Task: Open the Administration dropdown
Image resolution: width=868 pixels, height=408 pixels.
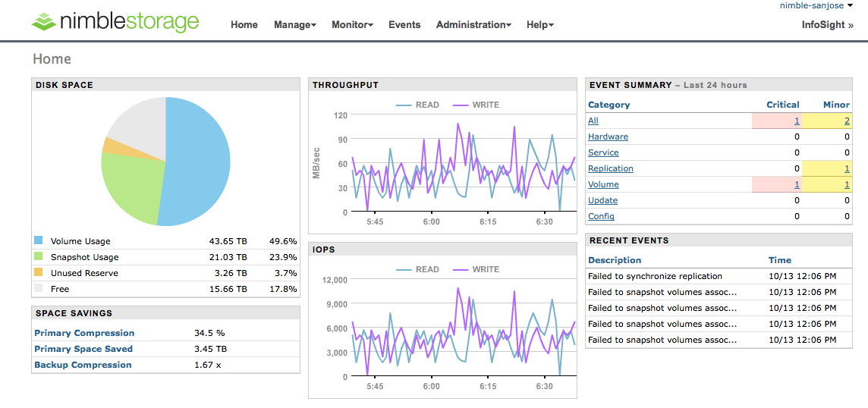Action: pos(473,25)
